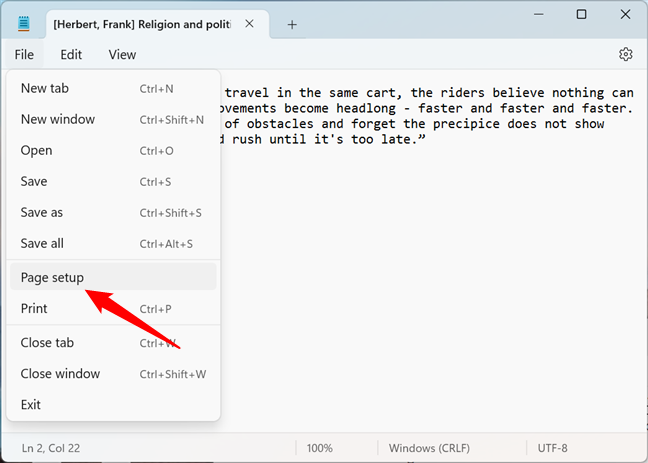Click the text editing area
The image size is (648, 463).
coord(430,280)
